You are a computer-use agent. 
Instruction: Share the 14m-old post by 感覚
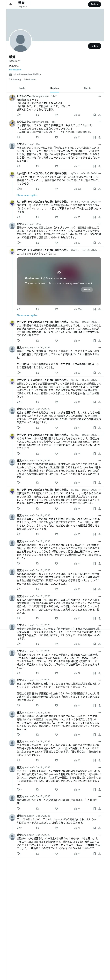click(99, 166)
